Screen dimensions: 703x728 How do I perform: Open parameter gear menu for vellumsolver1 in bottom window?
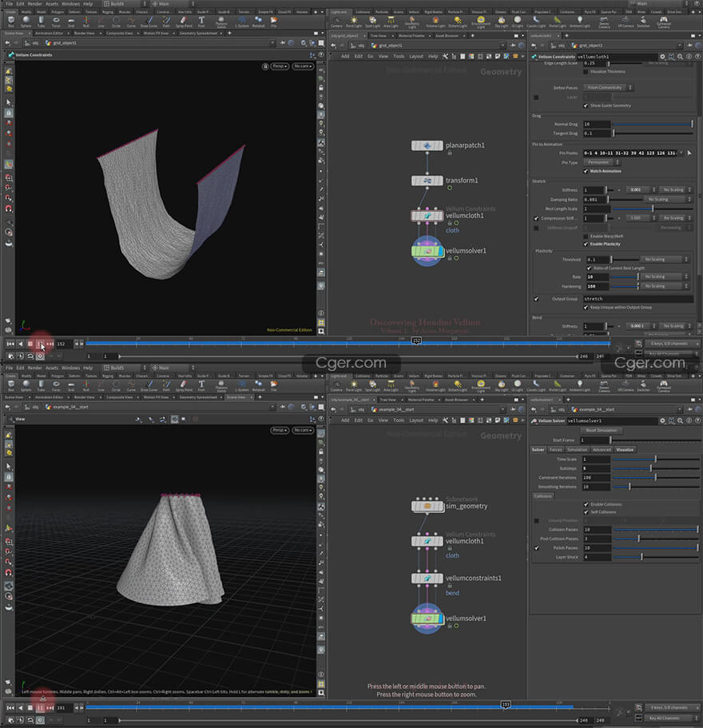click(662, 420)
